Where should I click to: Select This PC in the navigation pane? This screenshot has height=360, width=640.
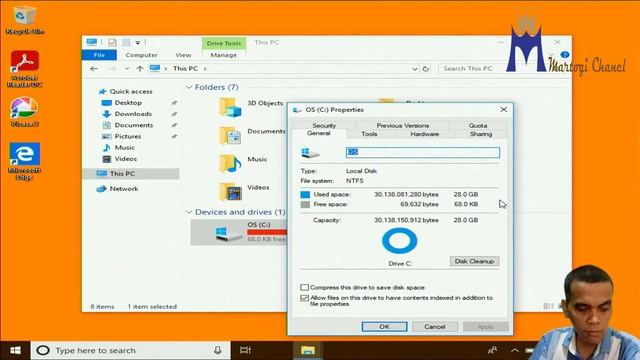click(x=131, y=173)
